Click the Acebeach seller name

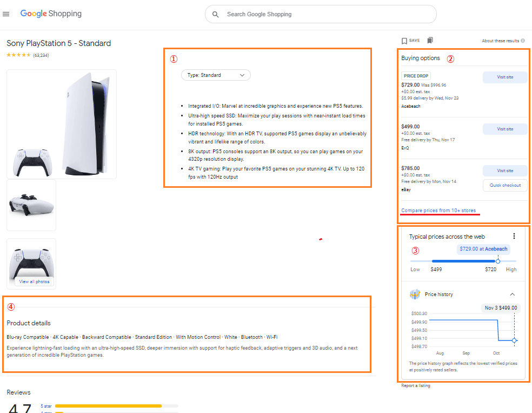coord(410,106)
